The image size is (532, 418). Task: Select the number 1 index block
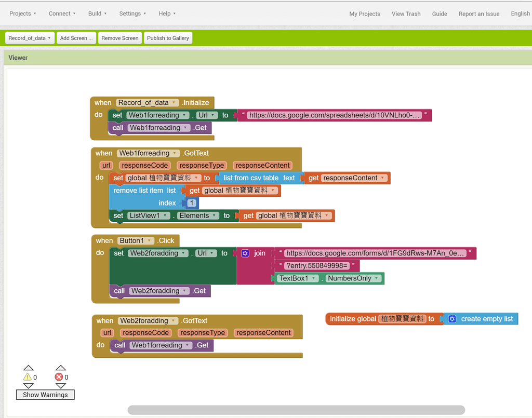click(x=192, y=203)
